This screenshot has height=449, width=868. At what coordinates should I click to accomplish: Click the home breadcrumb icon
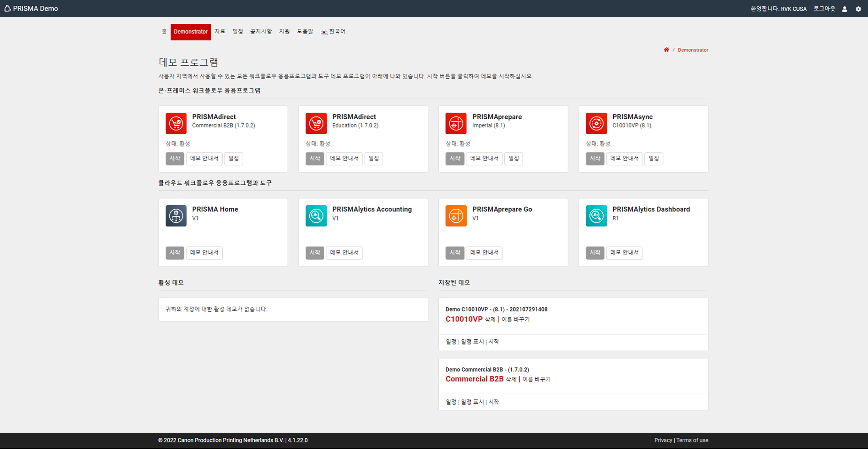click(x=666, y=50)
